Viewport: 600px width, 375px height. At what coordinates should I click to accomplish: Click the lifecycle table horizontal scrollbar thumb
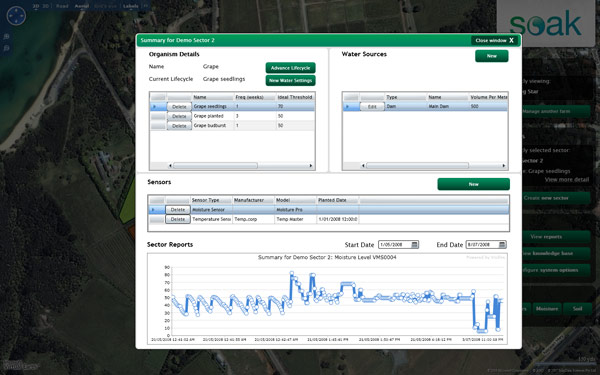(x=215, y=166)
